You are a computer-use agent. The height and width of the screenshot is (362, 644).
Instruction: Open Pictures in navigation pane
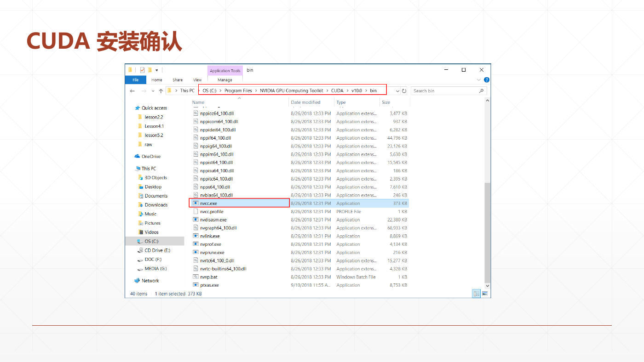pos(152,223)
